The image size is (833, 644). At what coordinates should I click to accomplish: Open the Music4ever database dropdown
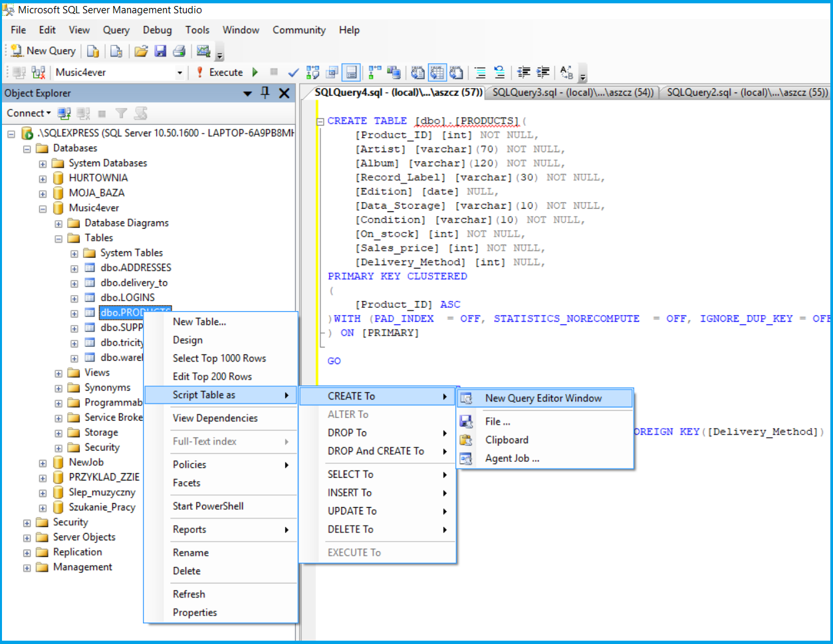179,72
